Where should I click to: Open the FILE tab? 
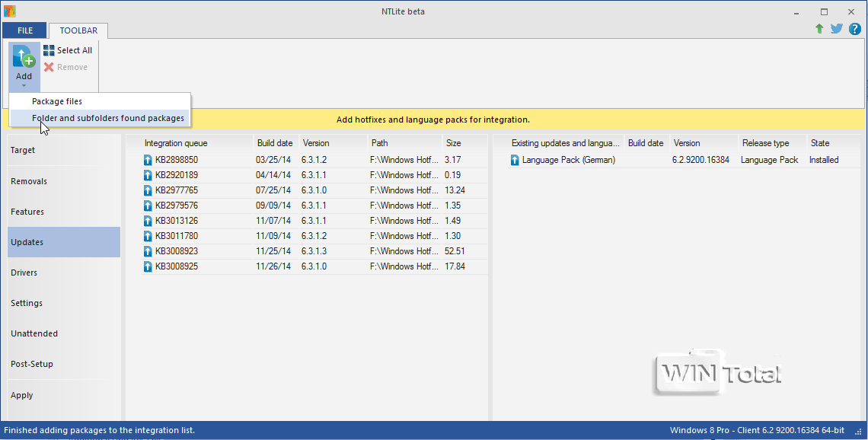(x=25, y=30)
